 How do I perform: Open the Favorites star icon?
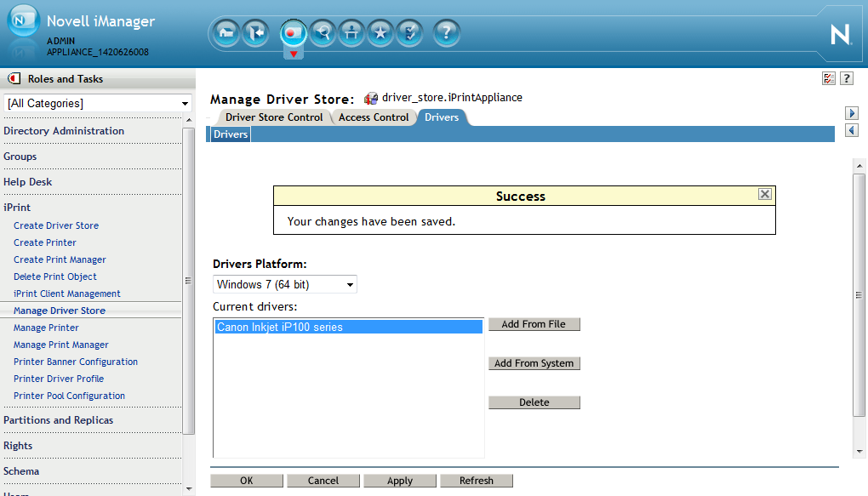[x=380, y=33]
